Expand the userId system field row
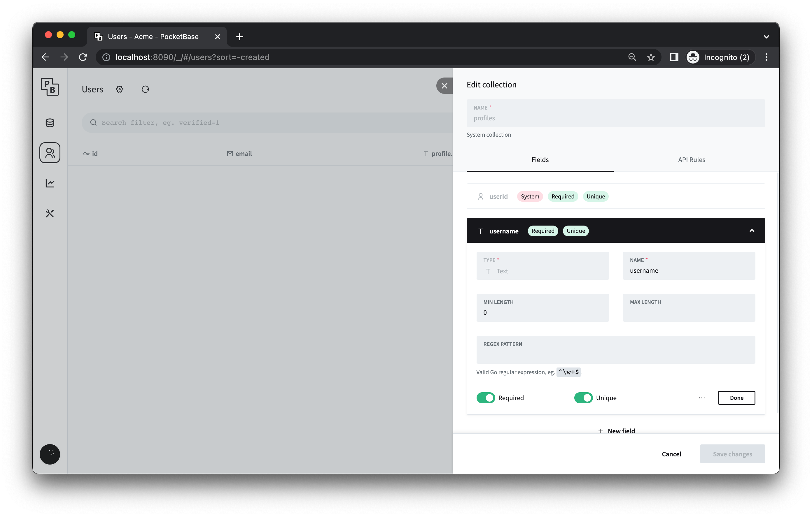 click(x=616, y=196)
